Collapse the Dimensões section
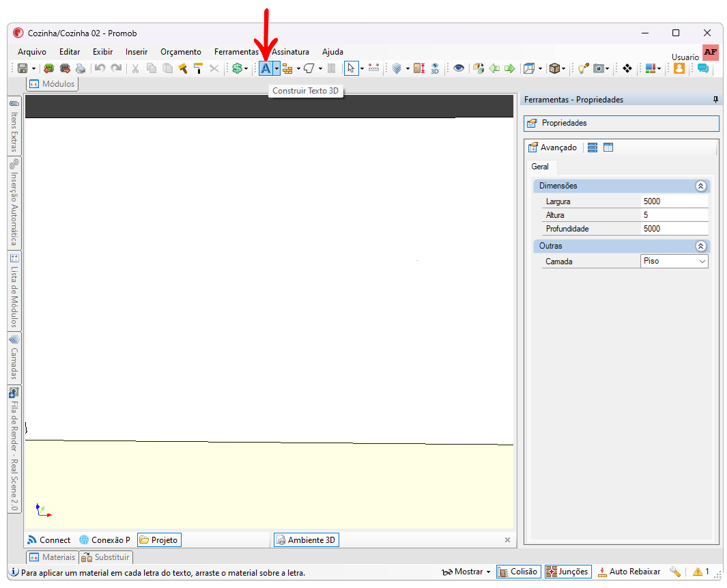The width and height of the screenshot is (727, 588). (x=700, y=186)
